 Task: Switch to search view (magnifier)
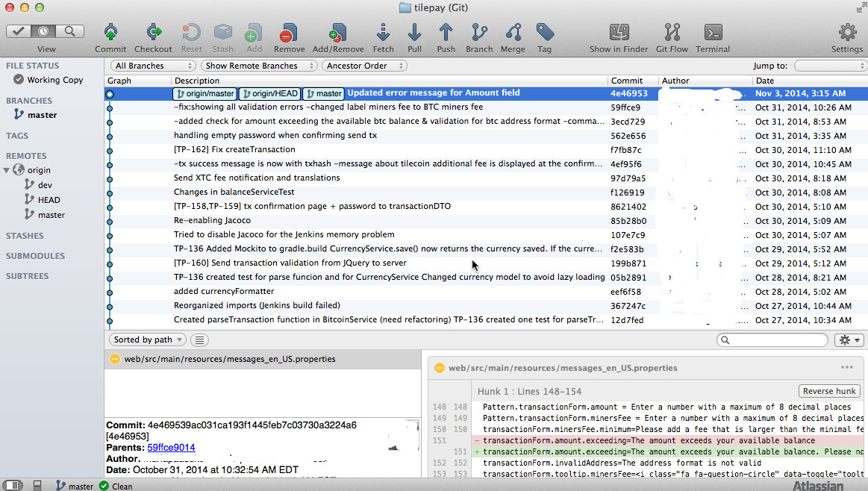tap(69, 31)
